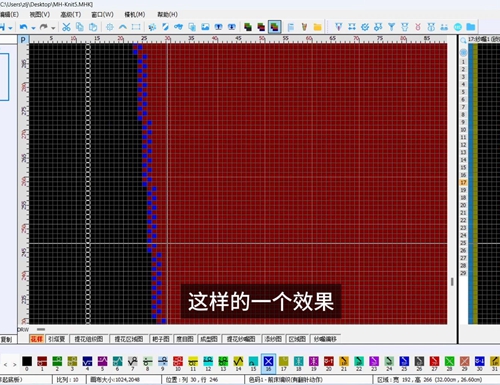
Task: Click the scissors cut icon
Action: [x=66, y=27]
